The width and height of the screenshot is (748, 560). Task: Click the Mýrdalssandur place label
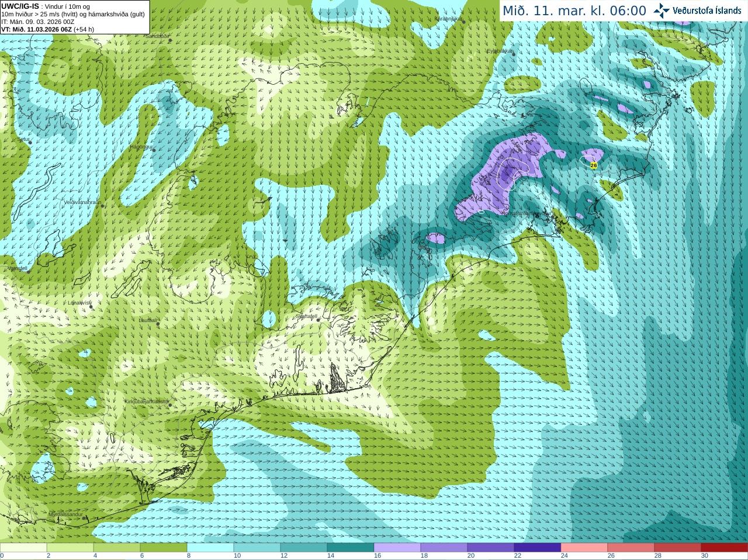click(x=66, y=514)
